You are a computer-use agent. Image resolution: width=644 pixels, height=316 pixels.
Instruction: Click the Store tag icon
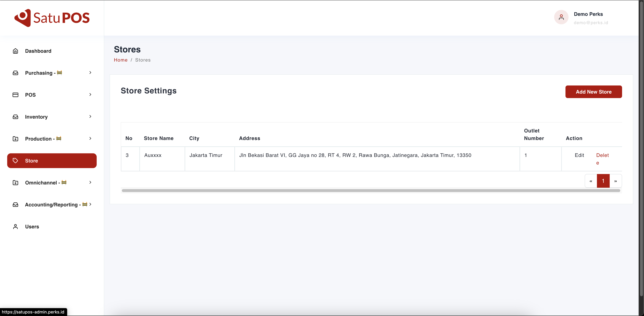[15, 161]
